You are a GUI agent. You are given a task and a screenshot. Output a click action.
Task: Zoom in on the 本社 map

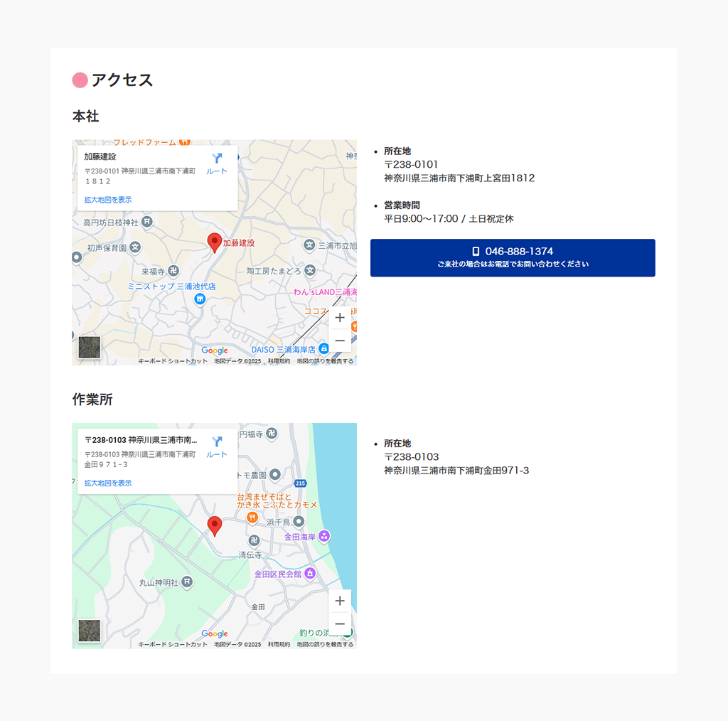[340, 318]
